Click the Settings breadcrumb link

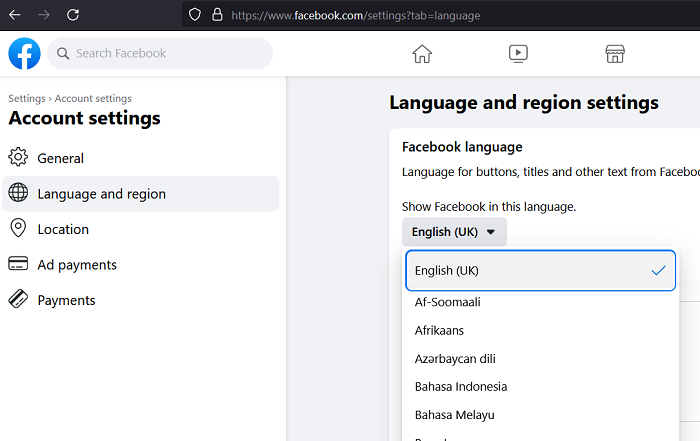27,98
